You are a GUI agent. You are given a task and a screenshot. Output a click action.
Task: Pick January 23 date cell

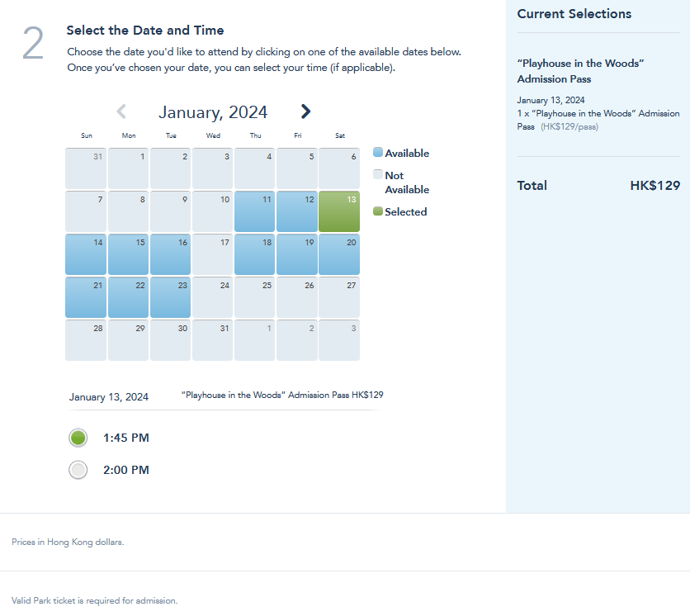click(x=170, y=297)
